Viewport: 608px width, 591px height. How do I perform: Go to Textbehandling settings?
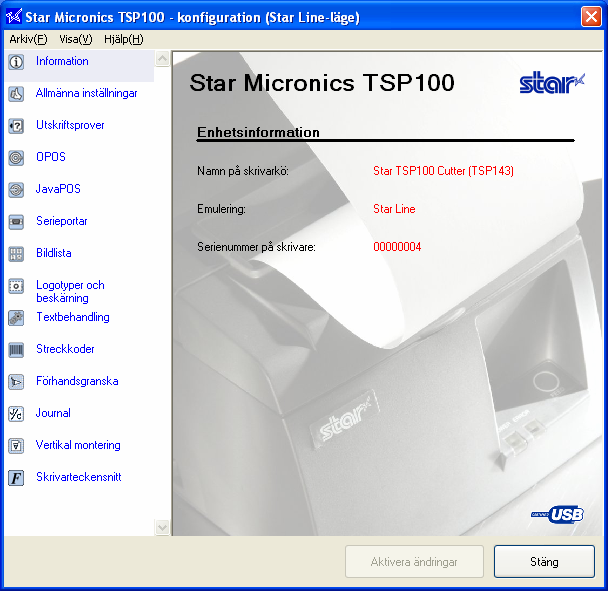click(73, 317)
